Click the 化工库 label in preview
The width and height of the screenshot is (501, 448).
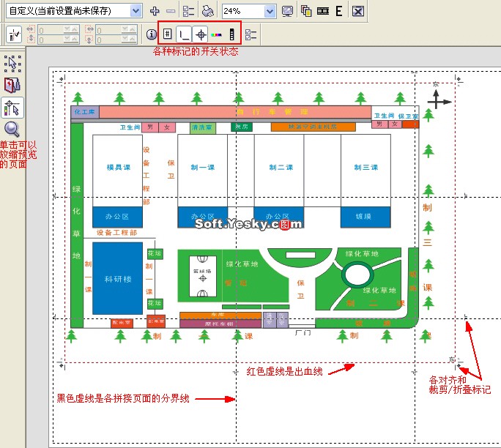(85, 112)
